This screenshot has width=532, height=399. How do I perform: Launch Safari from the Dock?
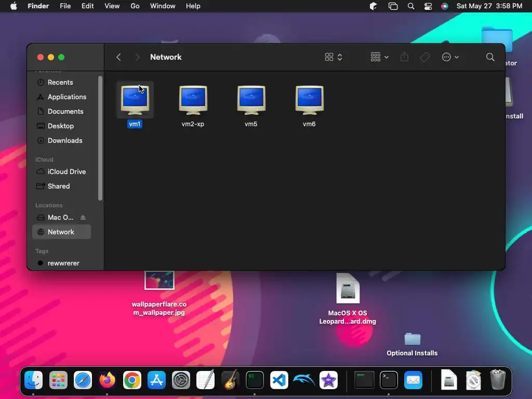click(83, 380)
